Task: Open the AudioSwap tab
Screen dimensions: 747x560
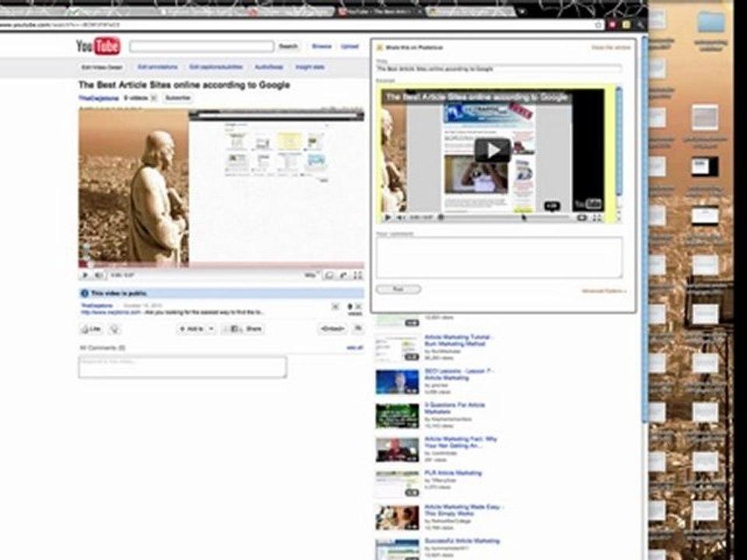Action: point(268,67)
